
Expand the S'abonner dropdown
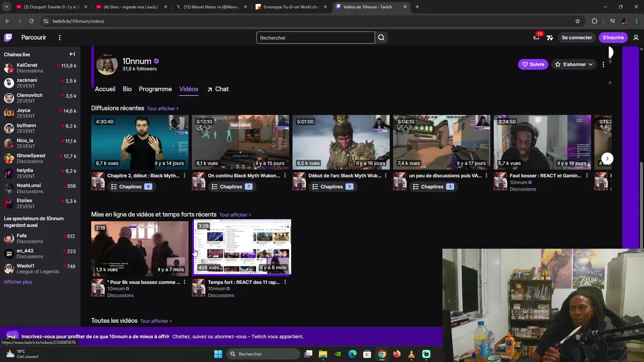[x=574, y=64]
